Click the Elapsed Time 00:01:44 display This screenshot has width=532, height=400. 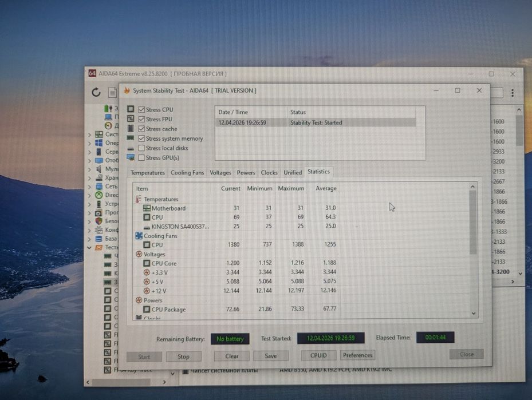(x=435, y=337)
